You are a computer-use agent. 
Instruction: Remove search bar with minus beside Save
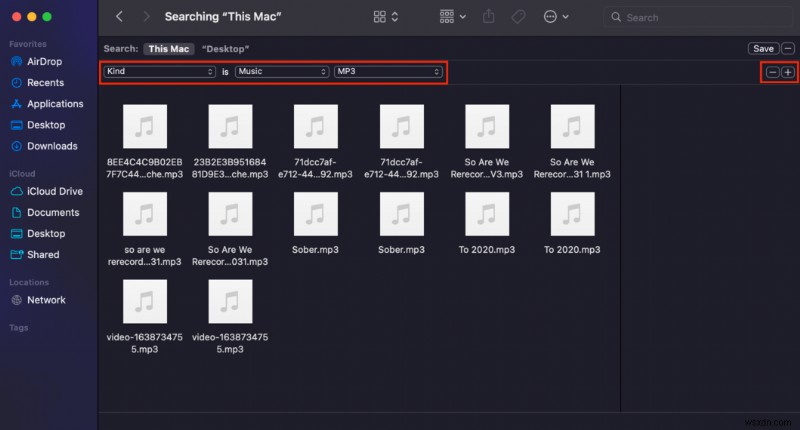point(788,48)
